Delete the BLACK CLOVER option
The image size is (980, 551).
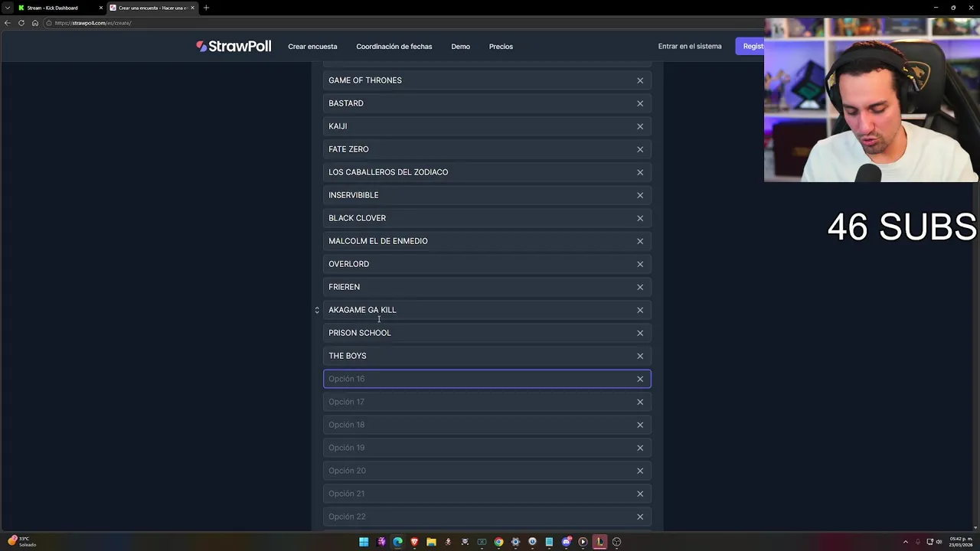click(640, 218)
